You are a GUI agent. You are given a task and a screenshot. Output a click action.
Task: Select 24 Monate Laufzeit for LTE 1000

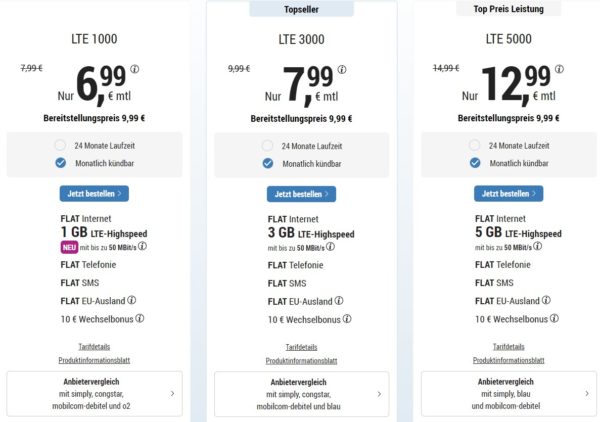pos(61,145)
